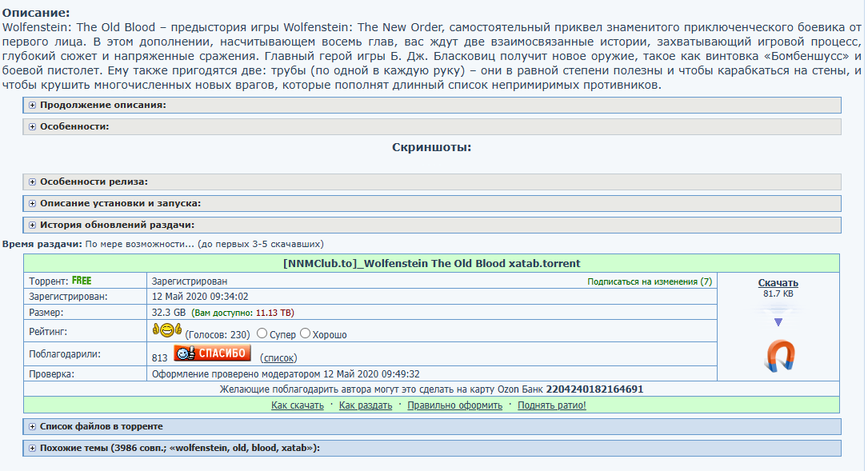
Task: Open the Как скачать link
Action: [x=298, y=405]
